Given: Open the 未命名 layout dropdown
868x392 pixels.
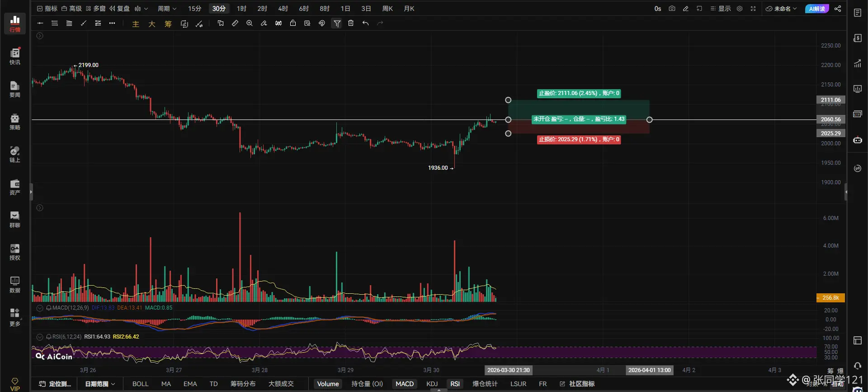Looking at the screenshot, I should click(781, 9).
